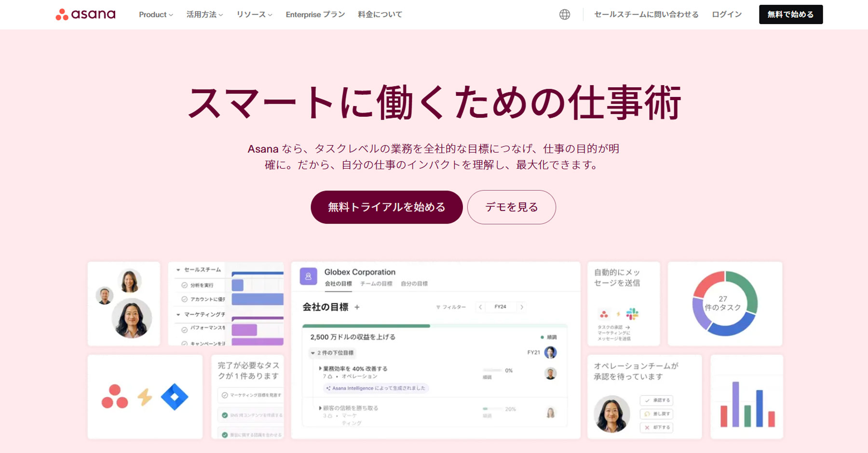Open the リソース dropdown menu

pos(254,14)
